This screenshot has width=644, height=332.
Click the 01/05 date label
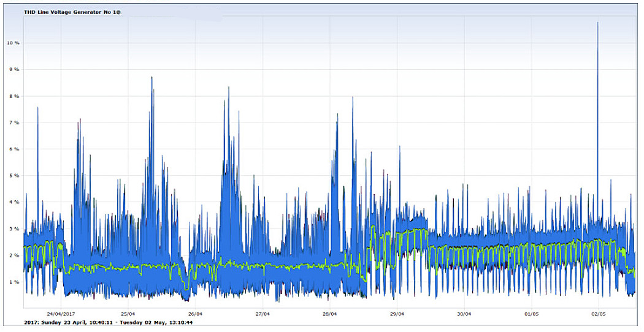tap(532, 314)
